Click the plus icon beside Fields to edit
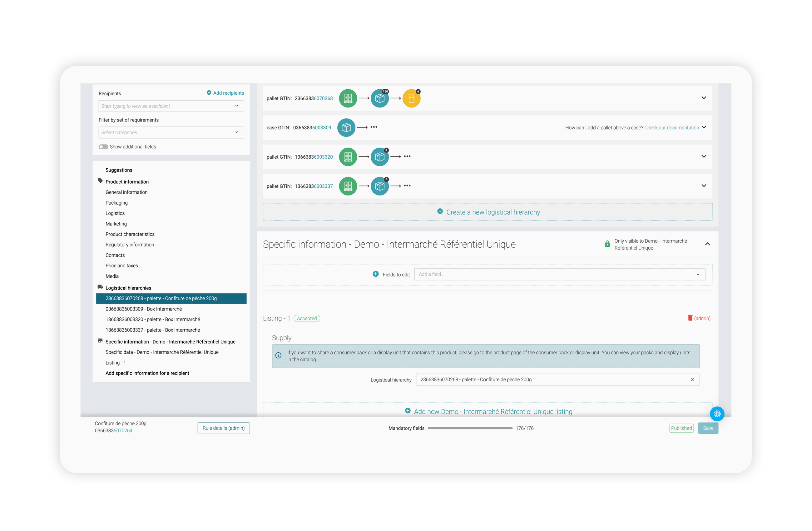Viewport: 812px width, 531px height. 376,274
